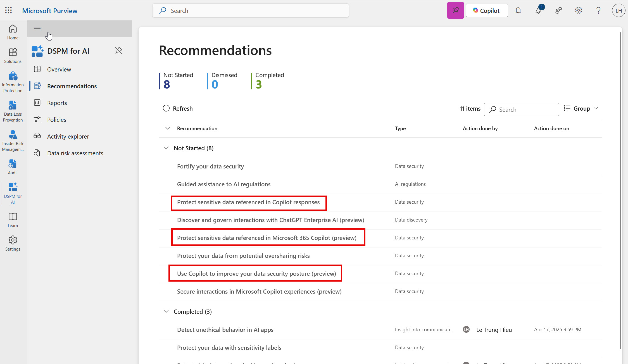Open Information Protection solution
This screenshot has width=628, height=364.
coord(13,82)
